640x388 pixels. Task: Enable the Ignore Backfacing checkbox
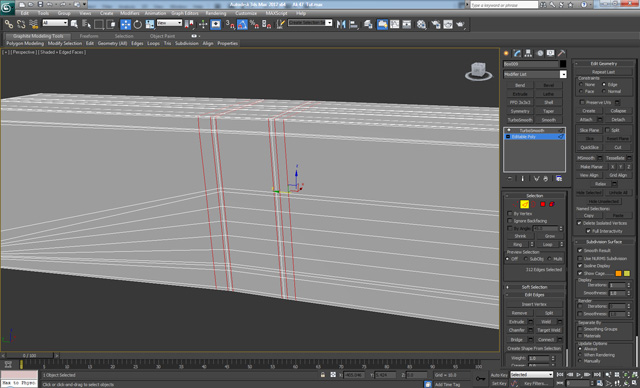click(510, 221)
